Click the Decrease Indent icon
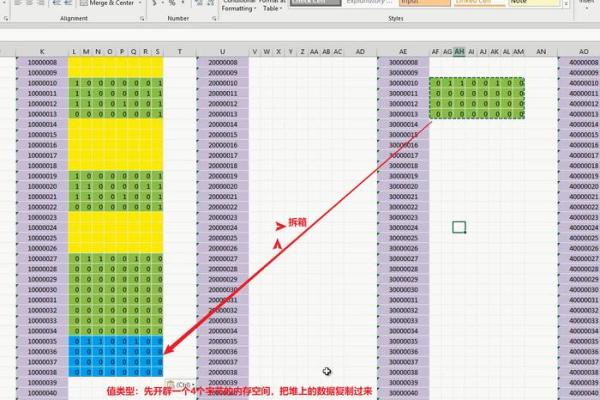This screenshot has width=600, height=400. (x=57, y=3)
